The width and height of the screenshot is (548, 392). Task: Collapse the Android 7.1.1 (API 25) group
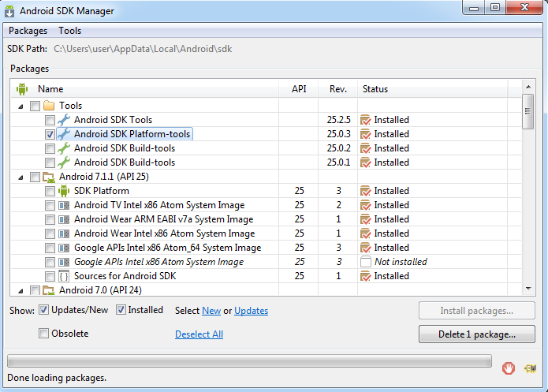(21, 177)
